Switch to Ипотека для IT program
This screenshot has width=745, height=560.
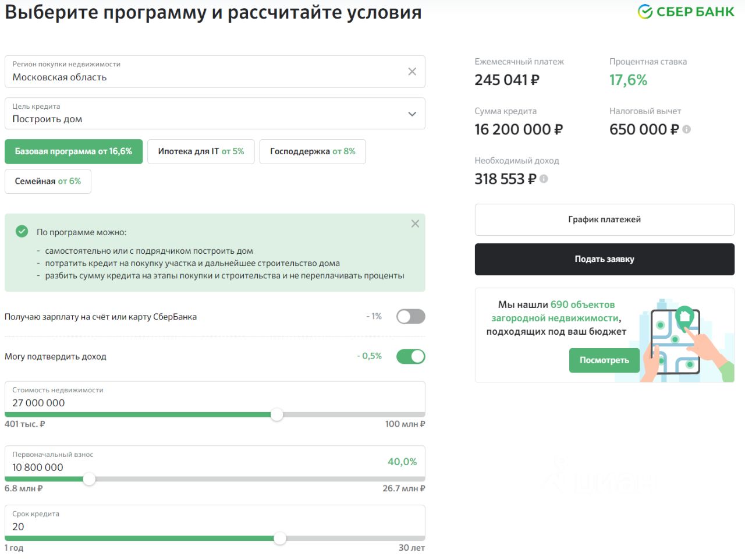(201, 151)
